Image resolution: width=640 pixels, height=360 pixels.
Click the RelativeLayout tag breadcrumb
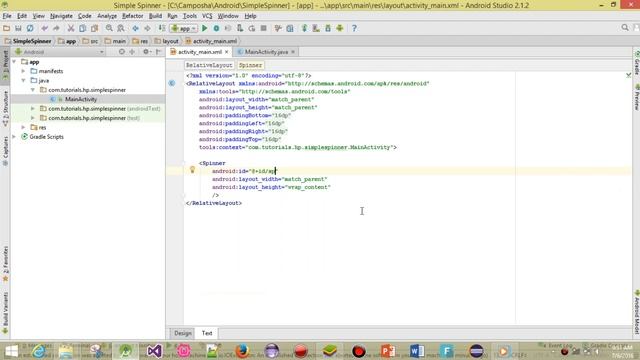coord(209,65)
